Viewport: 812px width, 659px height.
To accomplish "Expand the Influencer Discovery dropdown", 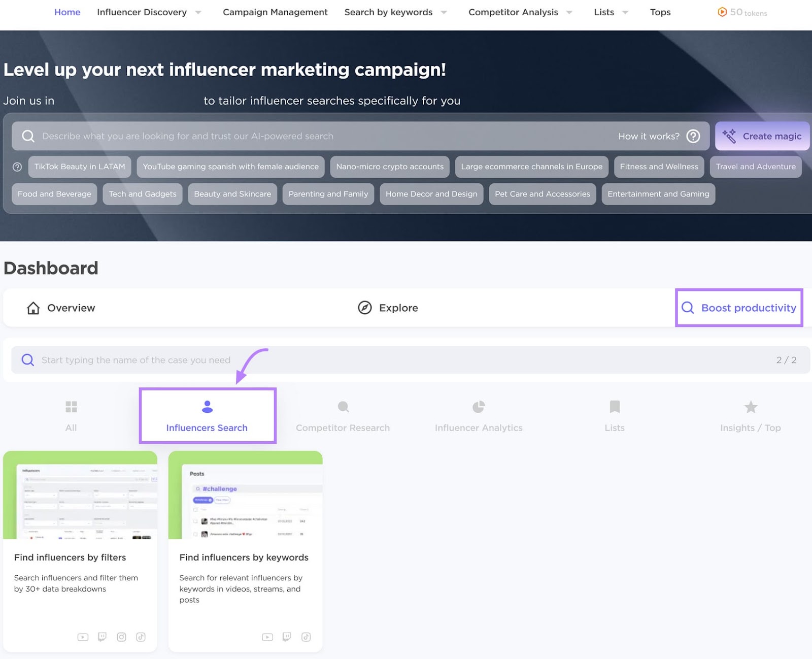I will 142,12.
